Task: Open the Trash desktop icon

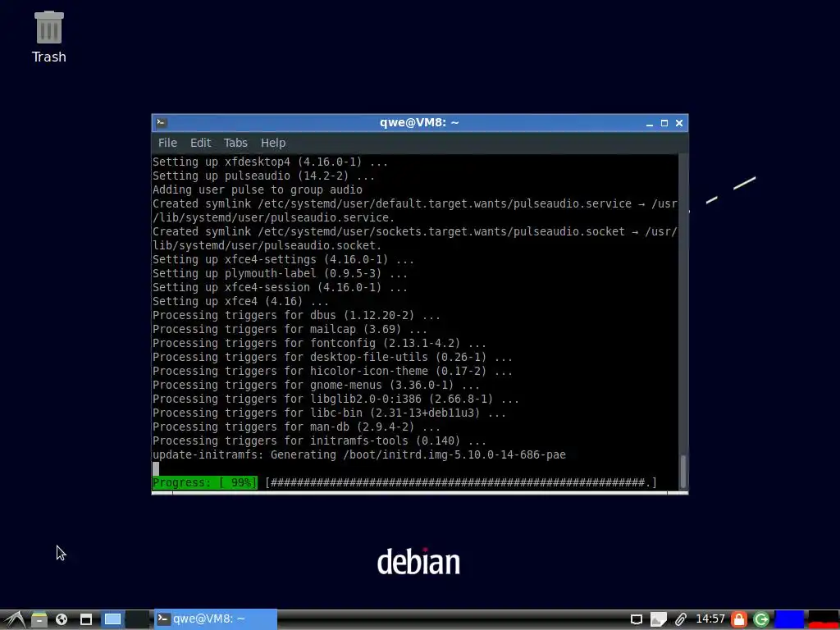Action: pyautogui.click(x=48, y=38)
